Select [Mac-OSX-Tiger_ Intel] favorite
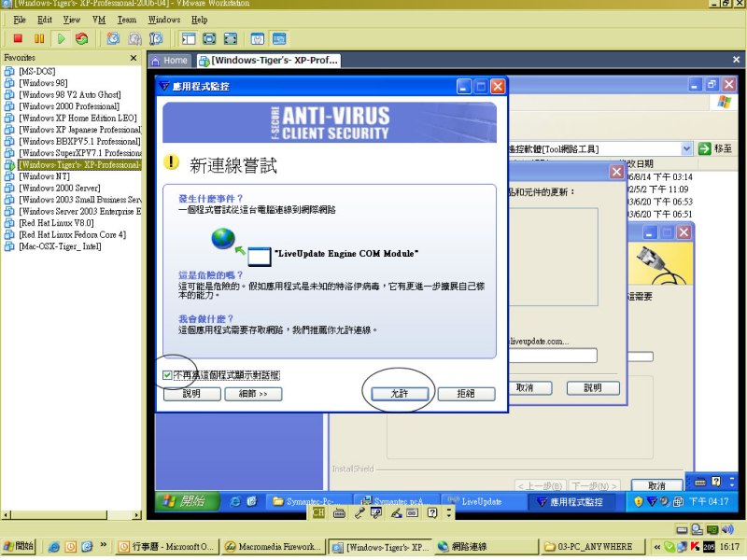The image size is (747, 560). [x=60, y=246]
